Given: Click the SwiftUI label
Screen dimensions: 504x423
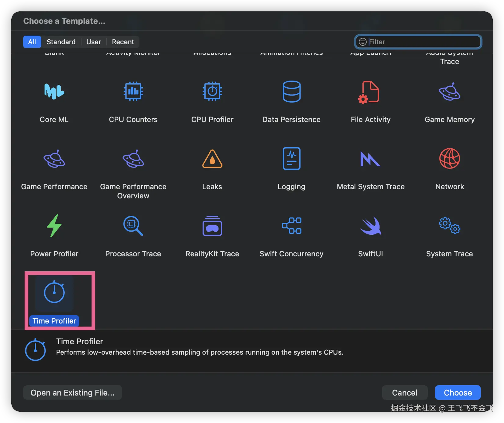Looking at the screenshot, I should pos(371,254).
